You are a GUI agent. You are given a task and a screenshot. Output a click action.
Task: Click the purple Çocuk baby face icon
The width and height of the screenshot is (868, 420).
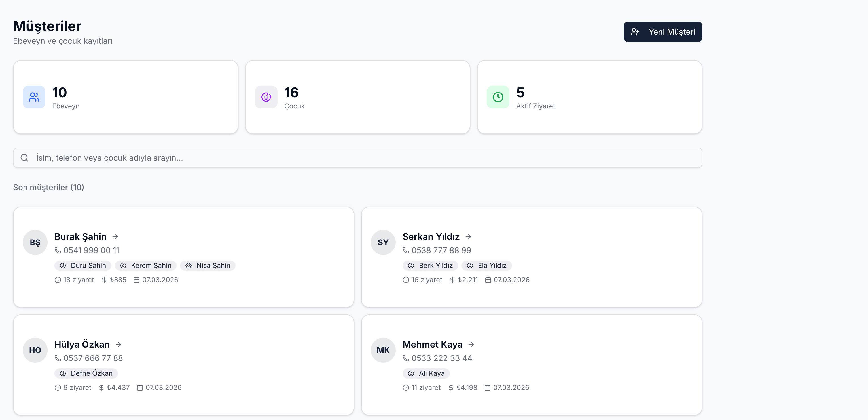(x=266, y=97)
